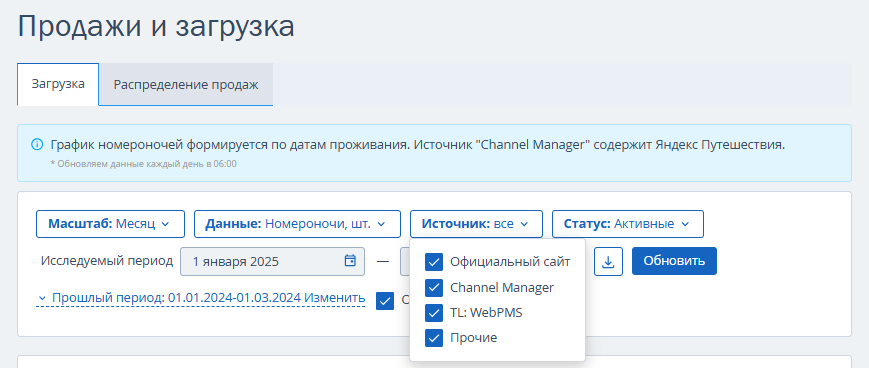
Task: Click the info icon in blue notice
Action: point(37,145)
